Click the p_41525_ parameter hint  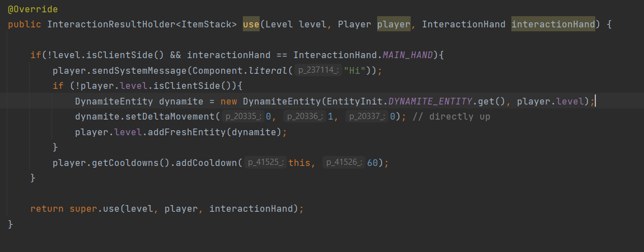point(265,163)
